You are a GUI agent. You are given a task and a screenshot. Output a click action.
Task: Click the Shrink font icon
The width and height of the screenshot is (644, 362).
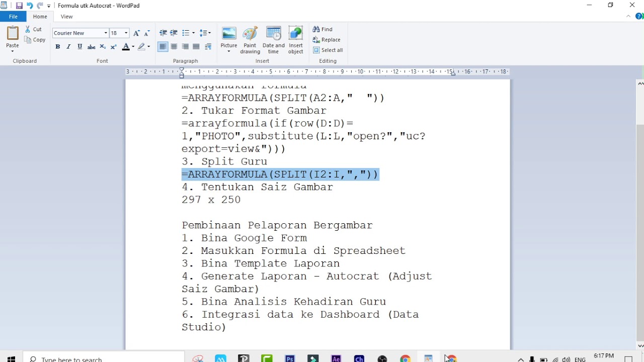(x=147, y=33)
